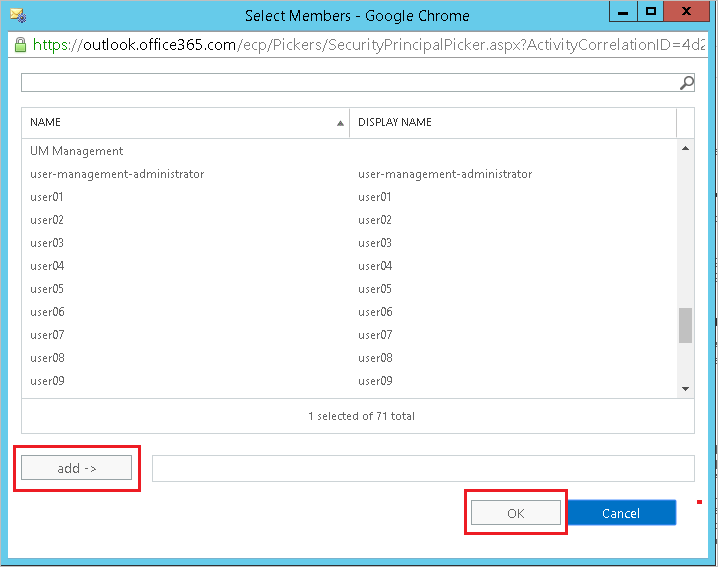This screenshot has width=718, height=567.
Task: Click the URL in the address bar
Action: point(370,45)
